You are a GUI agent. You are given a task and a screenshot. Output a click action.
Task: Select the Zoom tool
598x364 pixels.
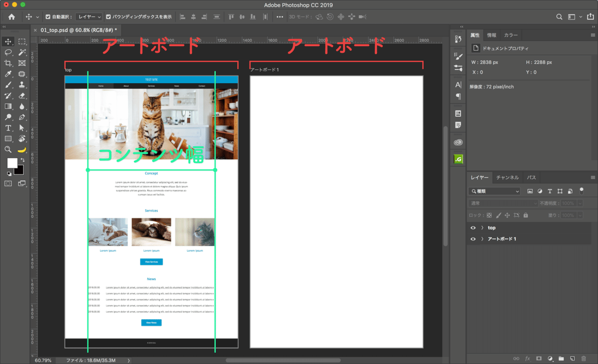click(x=8, y=149)
